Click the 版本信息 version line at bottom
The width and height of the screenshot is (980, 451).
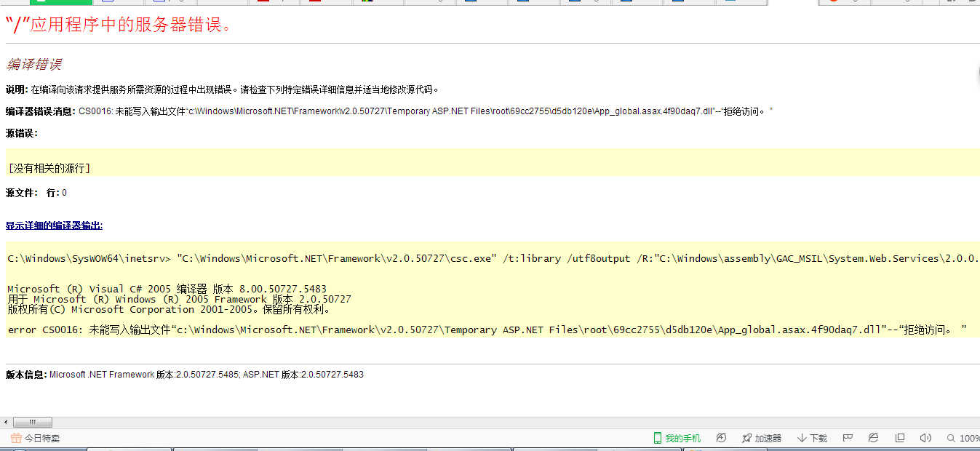pyautogui.click(x=184, y=375)
